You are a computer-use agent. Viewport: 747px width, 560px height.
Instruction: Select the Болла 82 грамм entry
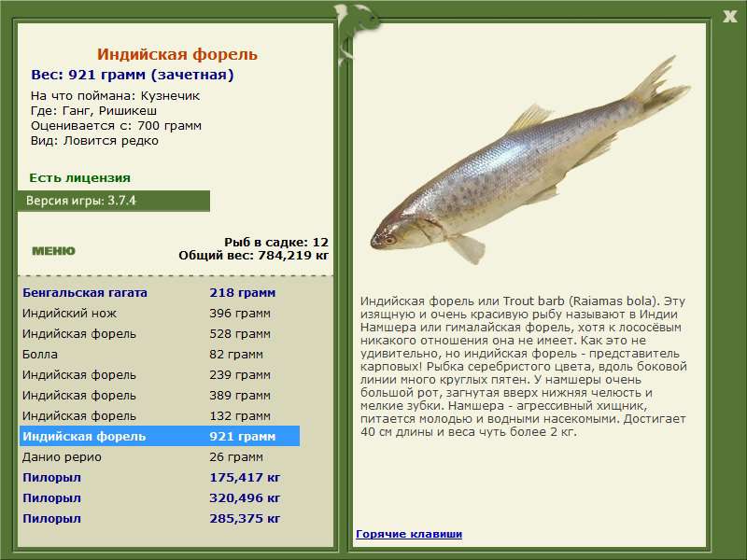pyautogui.click(x=160, y=355)
